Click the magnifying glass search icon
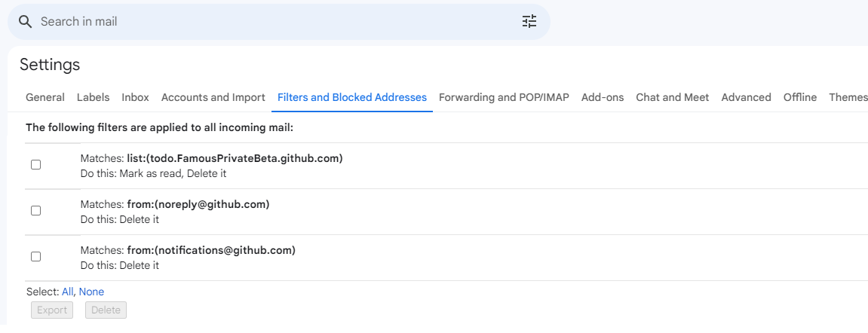This screenshot has width=868, height=333. 26,22
